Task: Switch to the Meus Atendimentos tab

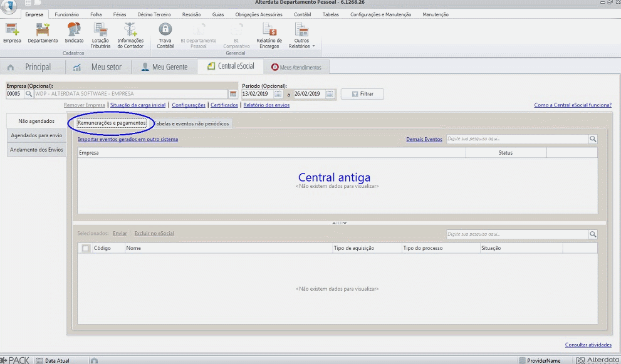Action: click(x=296, y=67)
